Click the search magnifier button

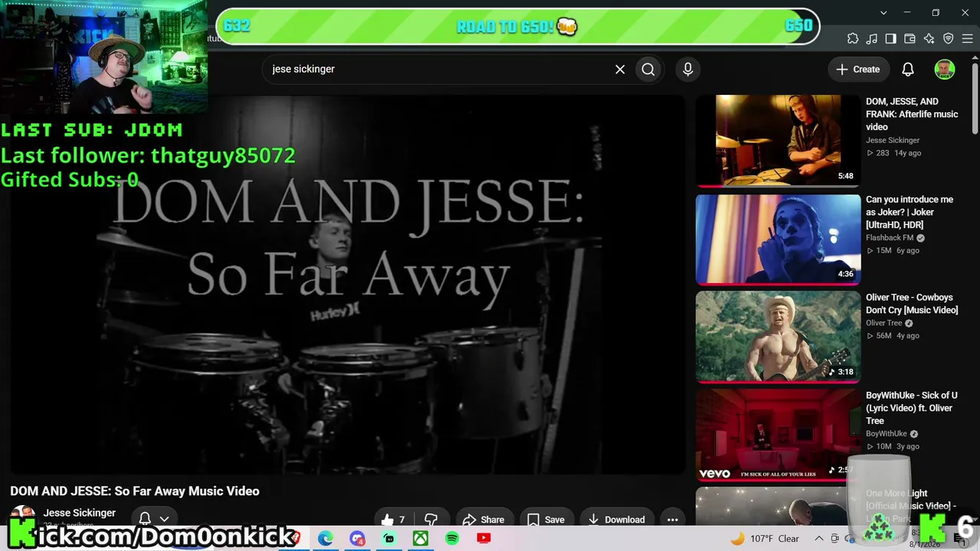click(x=648, y=69)
